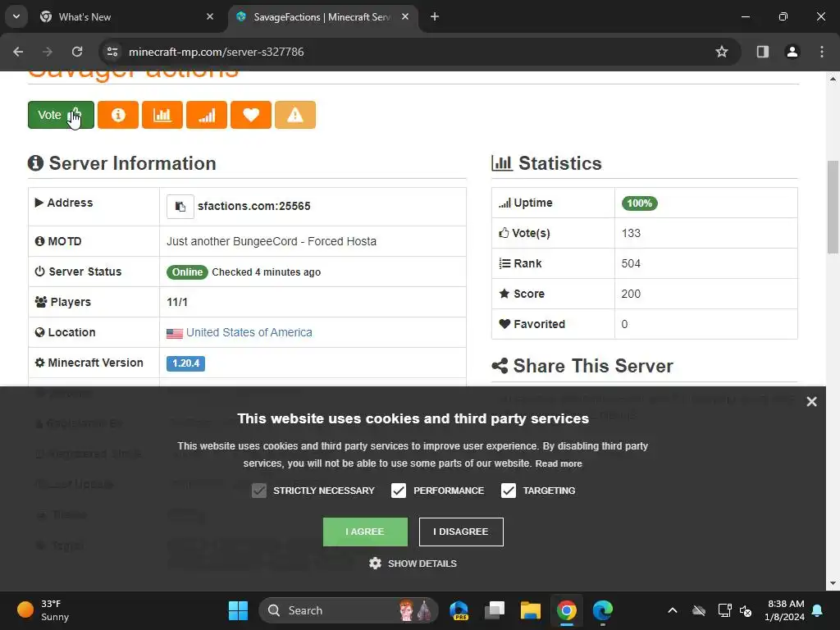Toggle the Strictly Necessary cookie checkbox
840x630 pixels.
(258, 491)
